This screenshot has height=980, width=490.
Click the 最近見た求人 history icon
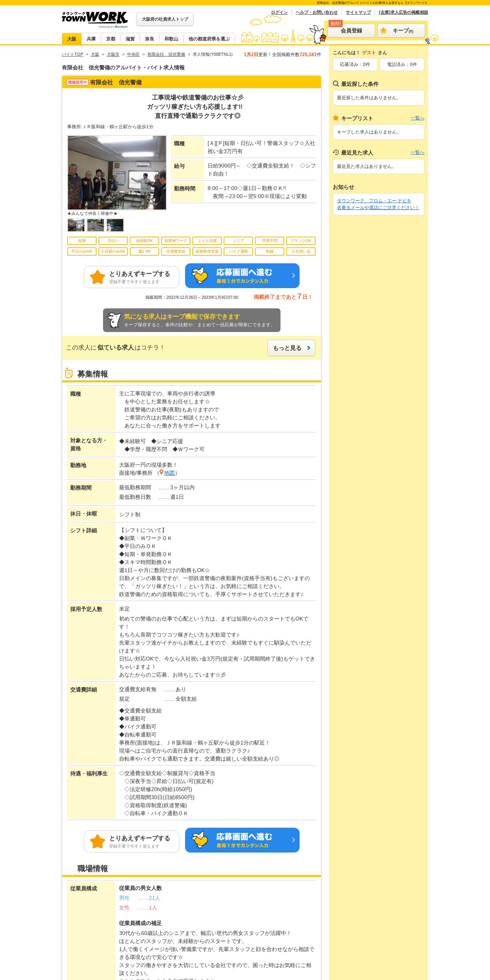pyautogui.click(x=336, y=152)
